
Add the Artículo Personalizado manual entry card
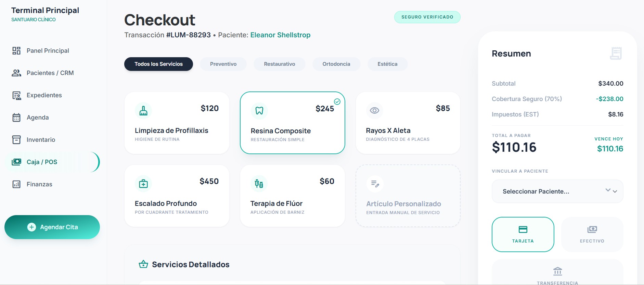point(408,196)
